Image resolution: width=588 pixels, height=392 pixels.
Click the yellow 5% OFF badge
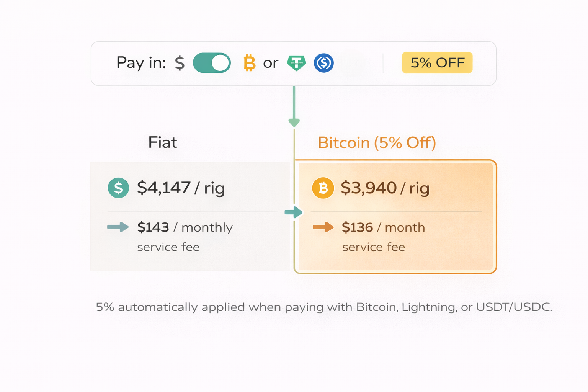(437, 62)
